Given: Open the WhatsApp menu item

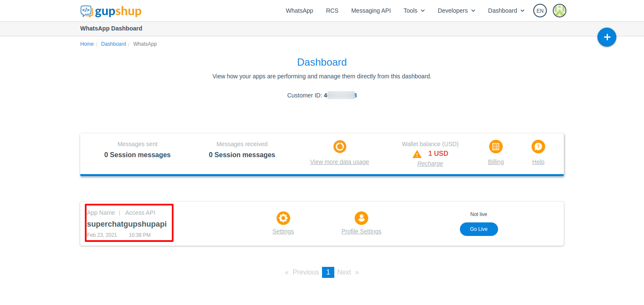Looking at the screenshot, I should [300, 11].
